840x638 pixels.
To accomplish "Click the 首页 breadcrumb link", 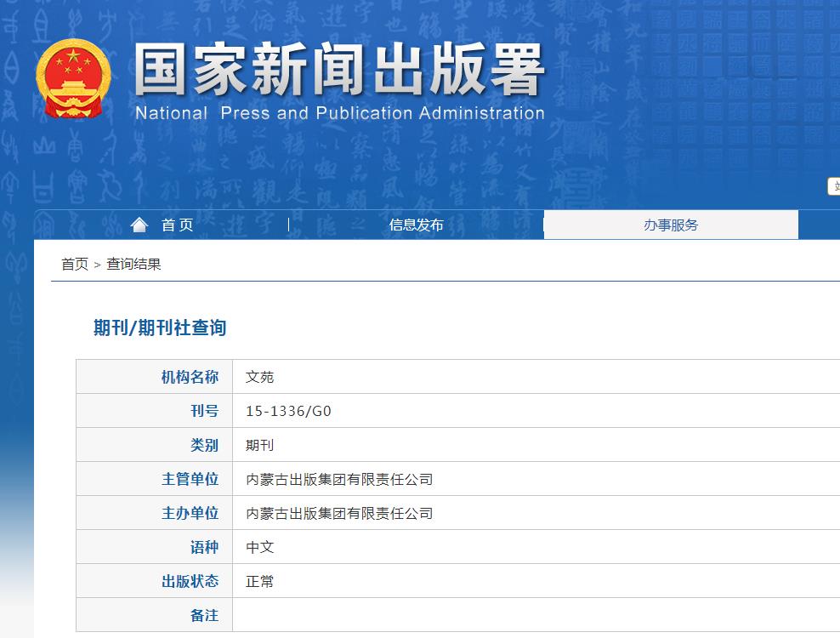I will click(x=72, y=264).
